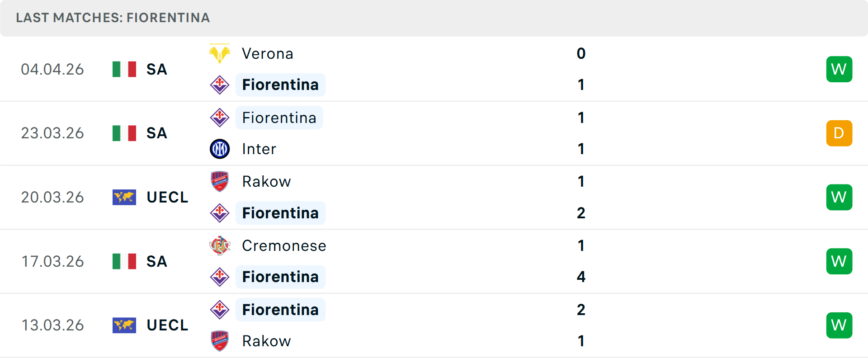
Task: Select the Rakow crest in the UECL match
Action: 220,181
